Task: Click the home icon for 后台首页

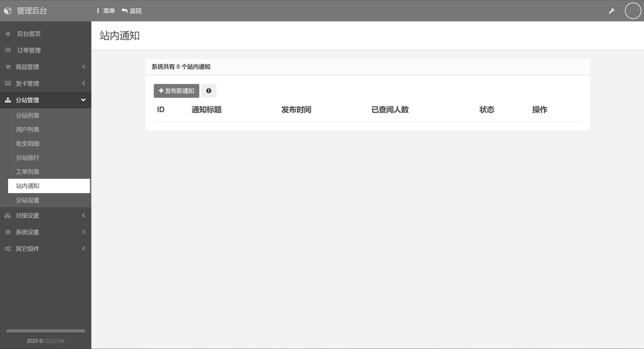Action: pyautogui.click(x=8, y=34)
